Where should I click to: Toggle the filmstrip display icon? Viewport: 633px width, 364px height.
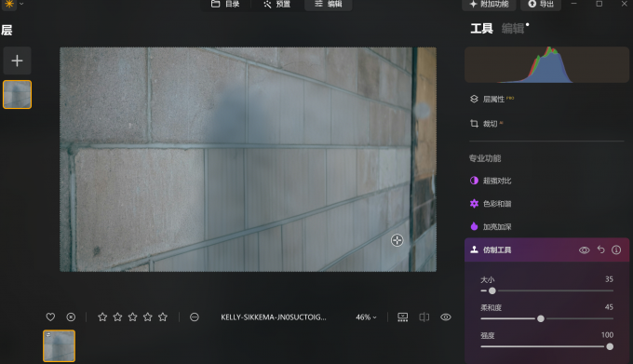pyautogui.click(x=402, y=317)
